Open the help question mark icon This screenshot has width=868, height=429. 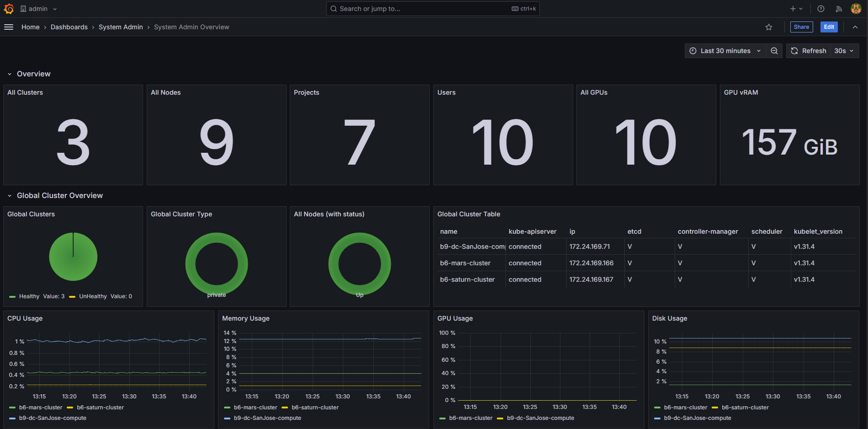tap(821, 9)
